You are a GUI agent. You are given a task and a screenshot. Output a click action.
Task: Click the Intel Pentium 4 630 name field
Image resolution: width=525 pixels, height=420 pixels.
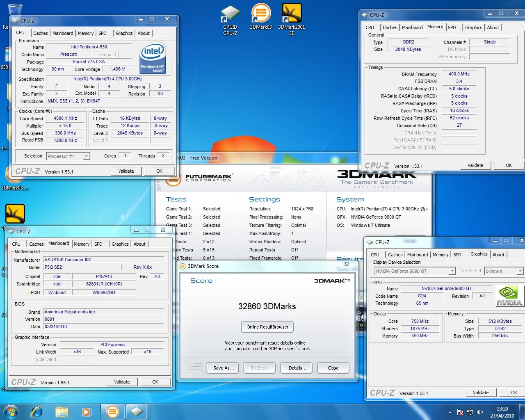[x=89, y=47]
